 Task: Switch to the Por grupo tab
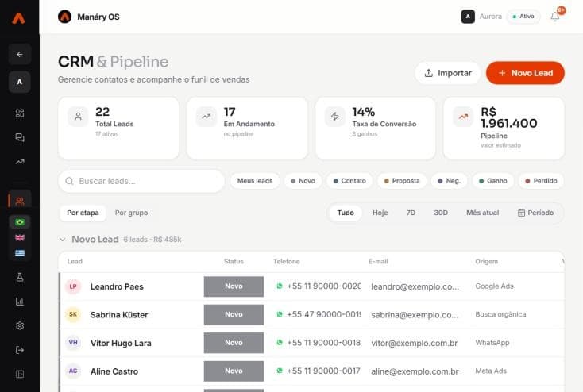(131, 213)
